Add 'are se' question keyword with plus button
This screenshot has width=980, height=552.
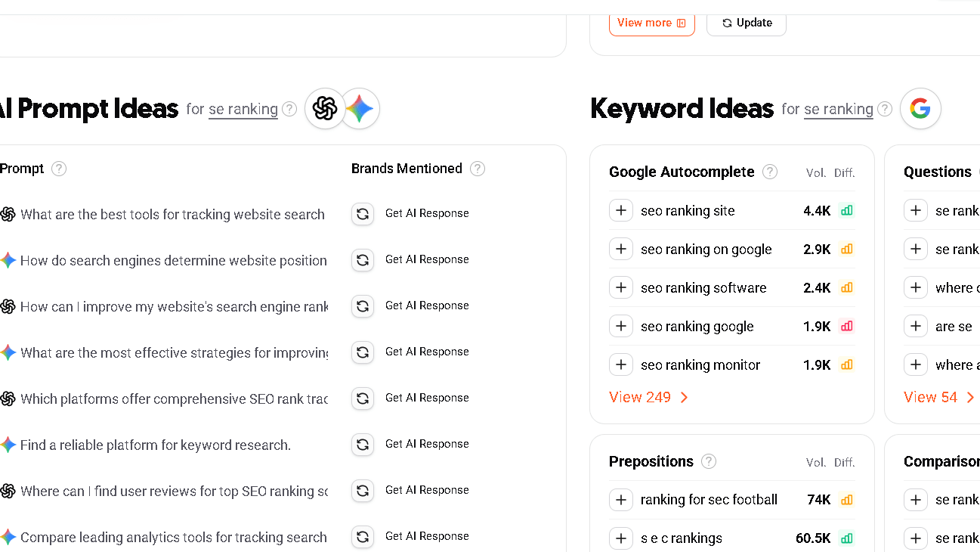pyautogui.click(x=916, y=326)
